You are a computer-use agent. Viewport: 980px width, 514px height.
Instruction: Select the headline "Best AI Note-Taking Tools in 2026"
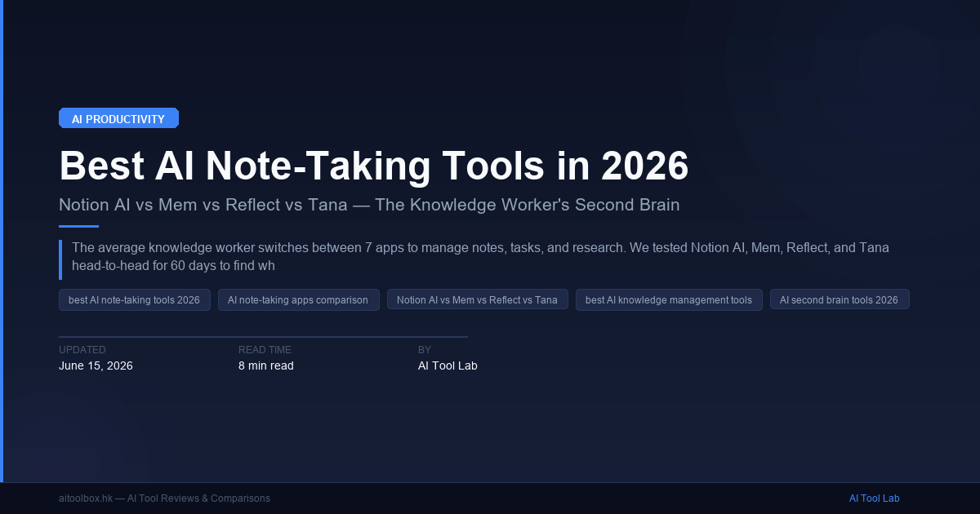tap(374, 166)
